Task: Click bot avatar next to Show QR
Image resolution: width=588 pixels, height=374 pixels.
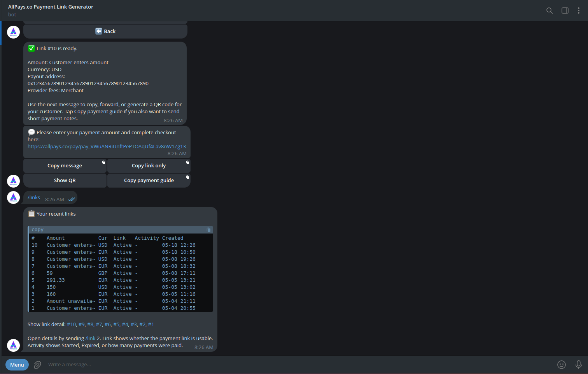Action: pos(14,181)
